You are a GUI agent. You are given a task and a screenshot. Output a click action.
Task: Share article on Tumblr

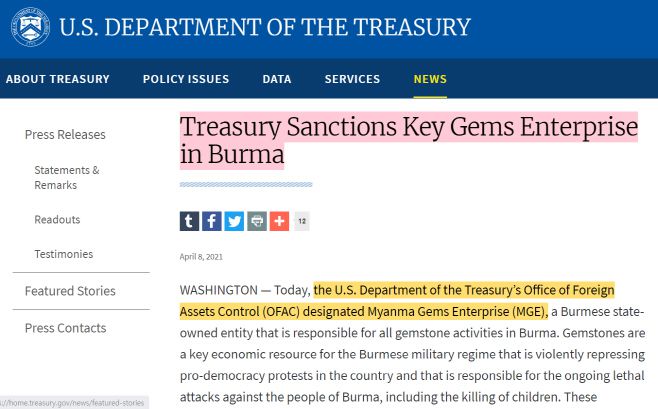(x=189, y=221)
